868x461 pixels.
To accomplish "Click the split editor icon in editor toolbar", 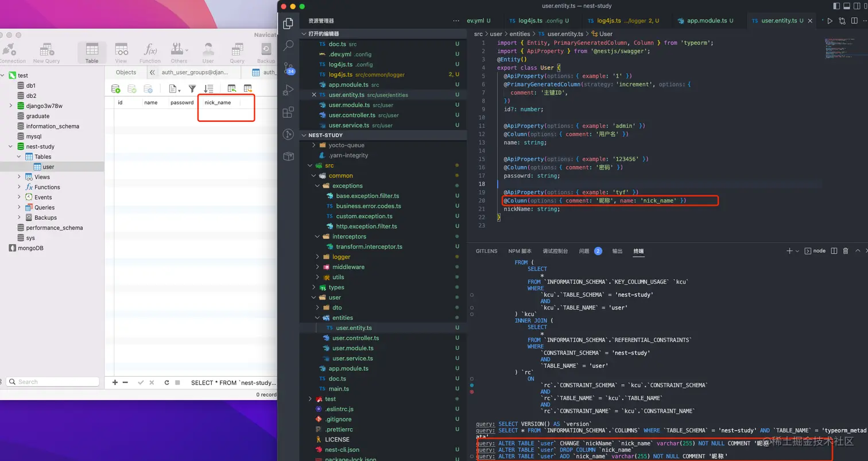I will click(855, 21).
